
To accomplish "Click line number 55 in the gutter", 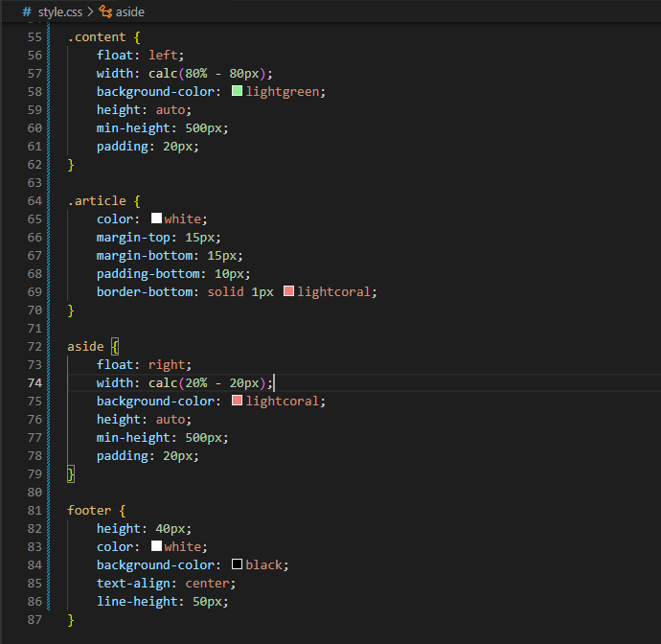I will (x=35, y=37).
